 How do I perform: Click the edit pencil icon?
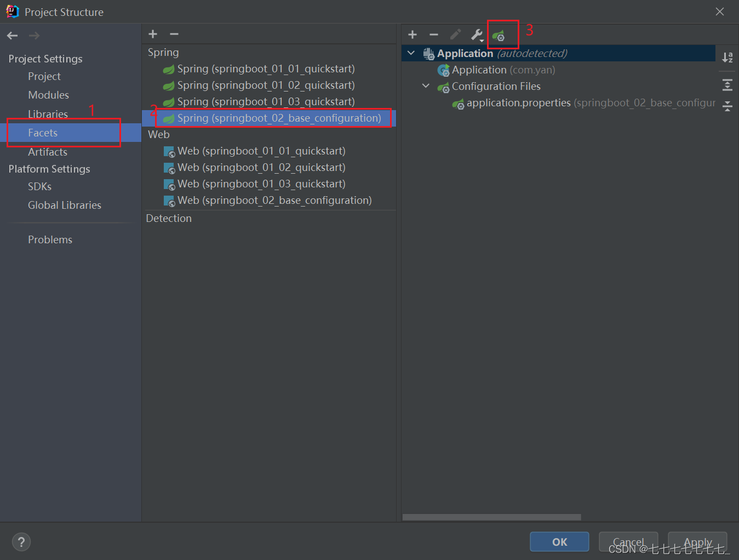coord(455,35)
